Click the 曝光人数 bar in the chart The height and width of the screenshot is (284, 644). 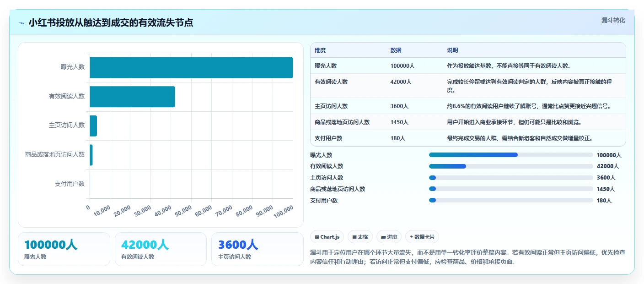click(191, 67)
